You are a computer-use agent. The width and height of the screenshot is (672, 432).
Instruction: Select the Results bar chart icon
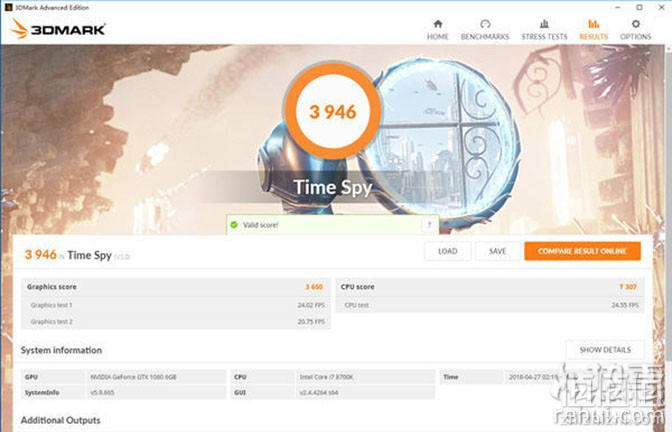point(594,24)
